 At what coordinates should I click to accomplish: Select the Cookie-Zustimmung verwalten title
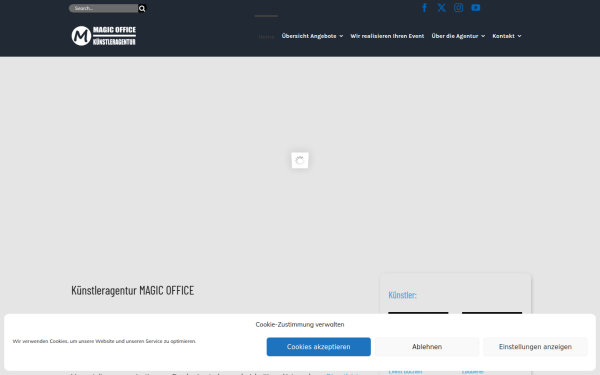click(x=300, y=324)
